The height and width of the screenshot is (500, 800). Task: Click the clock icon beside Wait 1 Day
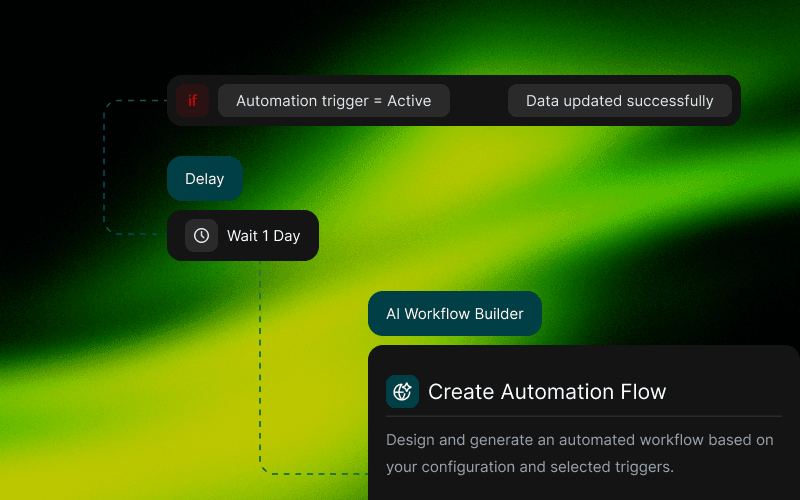tap(201, 236)
